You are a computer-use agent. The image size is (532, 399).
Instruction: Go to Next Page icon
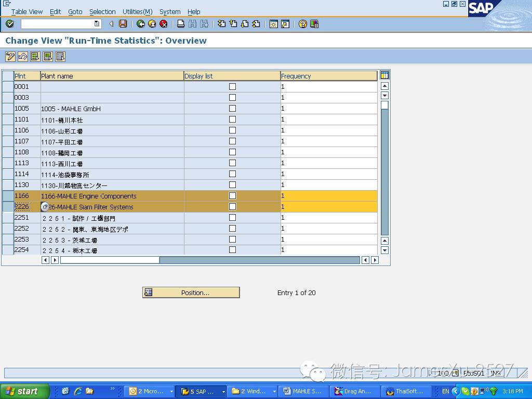pos(245,24)
